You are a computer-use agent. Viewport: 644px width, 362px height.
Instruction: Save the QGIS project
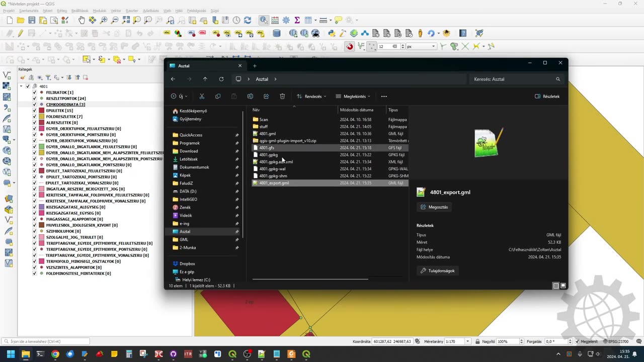pyautogui.click(x=32, y=20)
